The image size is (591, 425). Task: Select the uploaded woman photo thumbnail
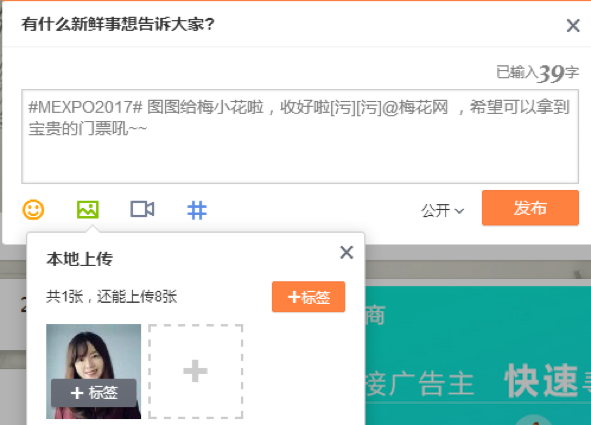point(93,371)
